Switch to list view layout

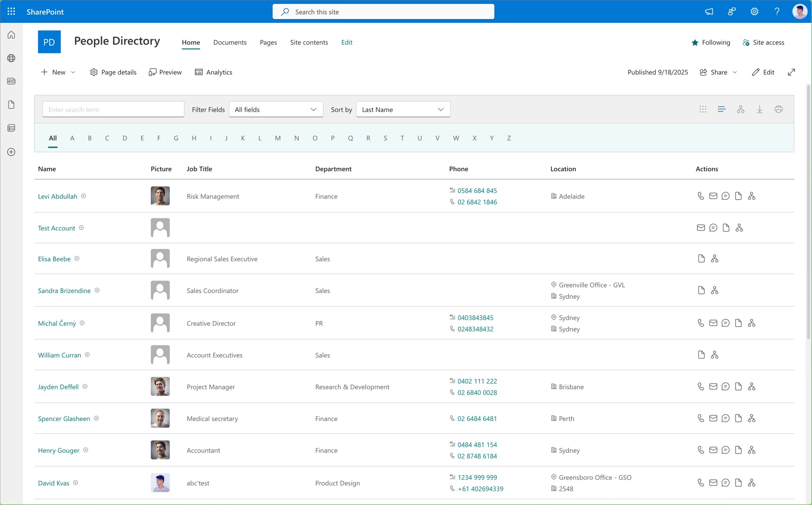pos(721,110)
